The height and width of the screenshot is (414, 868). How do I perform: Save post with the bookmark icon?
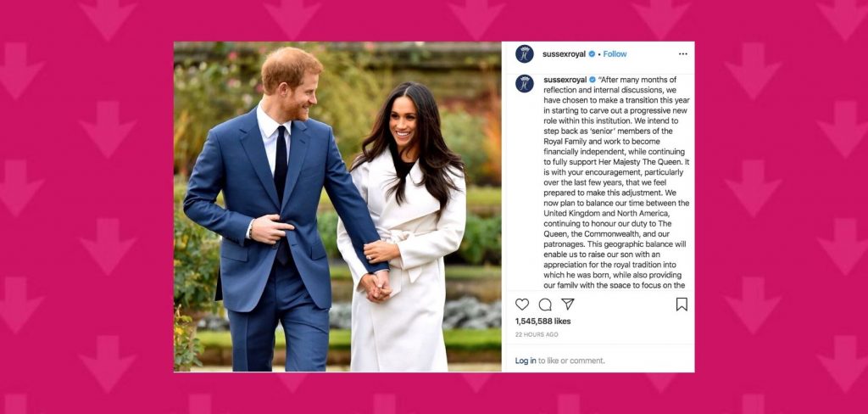coord(682,305)
